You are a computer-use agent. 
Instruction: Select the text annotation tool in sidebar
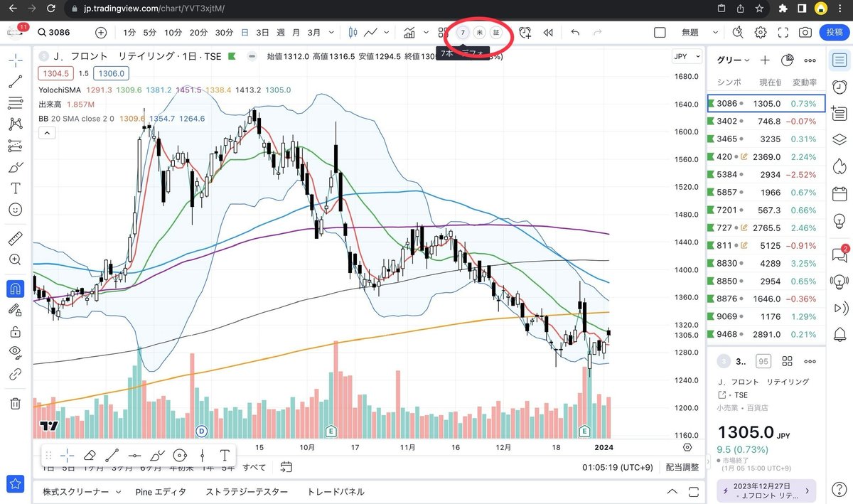[15, 188]
